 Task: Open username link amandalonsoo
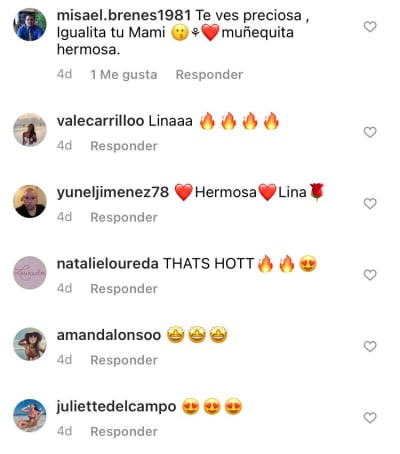(109, 335)
